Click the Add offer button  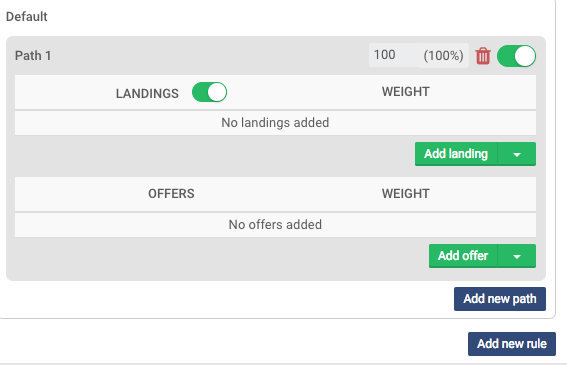(463, 256)
